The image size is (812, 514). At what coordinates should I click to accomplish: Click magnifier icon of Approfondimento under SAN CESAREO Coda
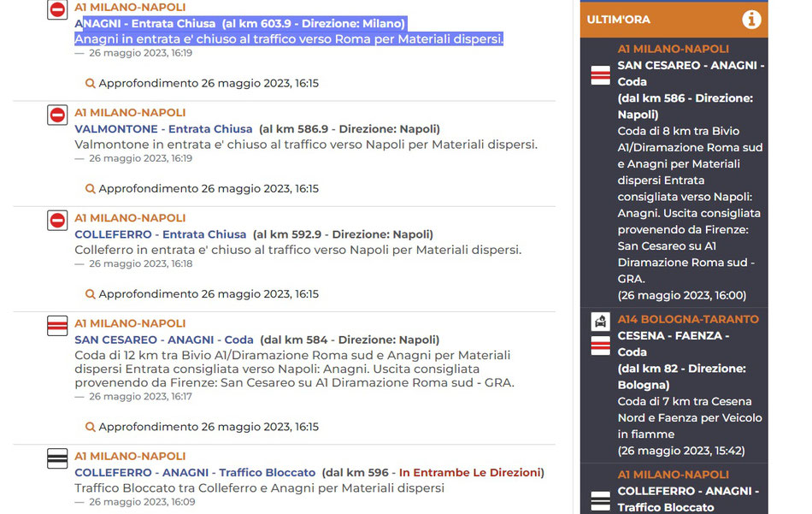pos(90,427)
